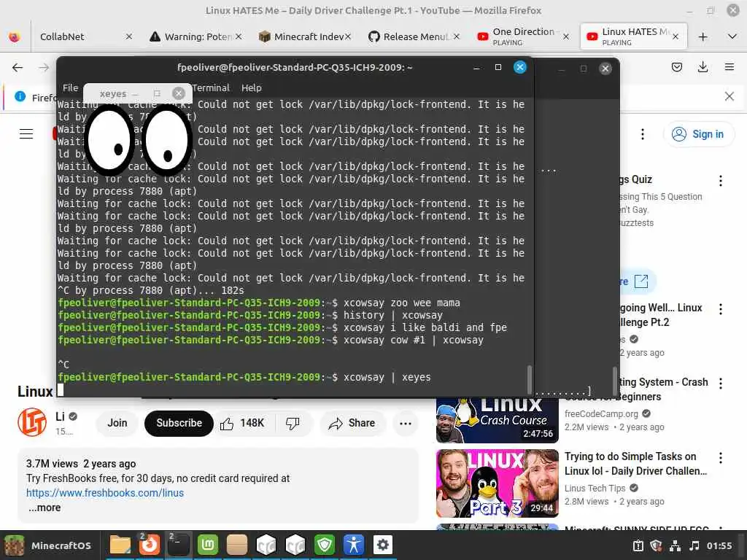Close the One Direction tab
747x560 pixels.
(x=565, y=36)
